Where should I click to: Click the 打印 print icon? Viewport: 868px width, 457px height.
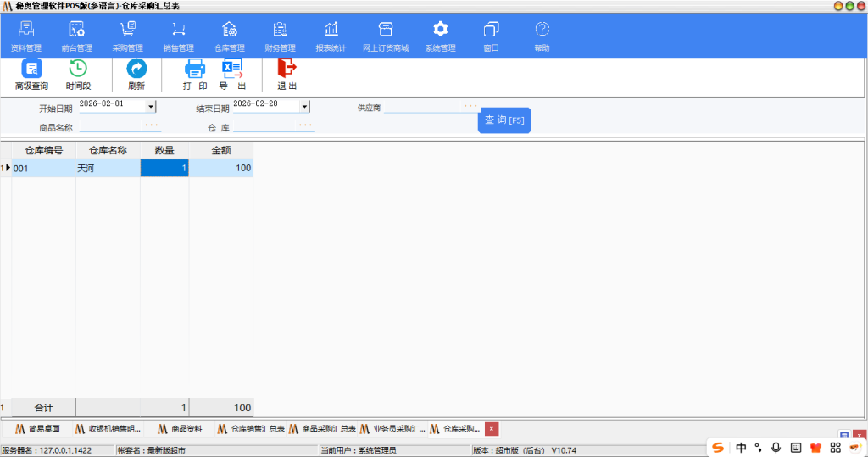(195, 70)
